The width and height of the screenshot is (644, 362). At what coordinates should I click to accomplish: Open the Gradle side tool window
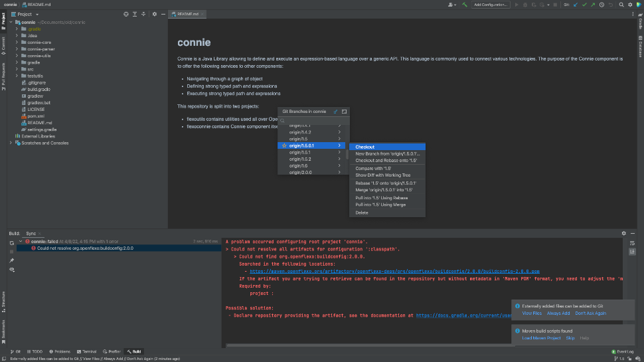pos(640,22)
